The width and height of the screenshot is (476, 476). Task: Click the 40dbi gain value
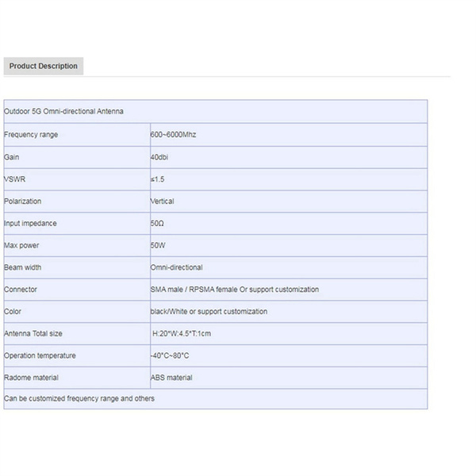tap(159, 157)
